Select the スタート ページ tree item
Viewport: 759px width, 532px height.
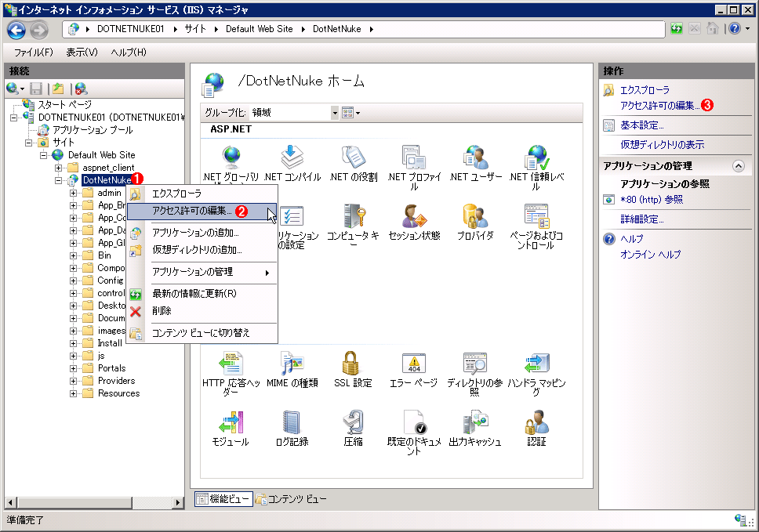click(64, 105)
